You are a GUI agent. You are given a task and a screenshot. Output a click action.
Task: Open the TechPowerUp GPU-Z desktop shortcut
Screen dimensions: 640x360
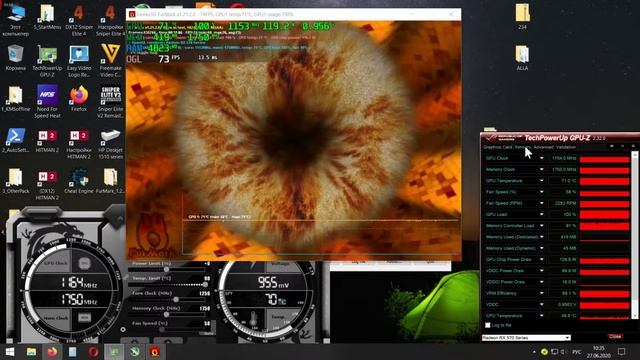47,61
